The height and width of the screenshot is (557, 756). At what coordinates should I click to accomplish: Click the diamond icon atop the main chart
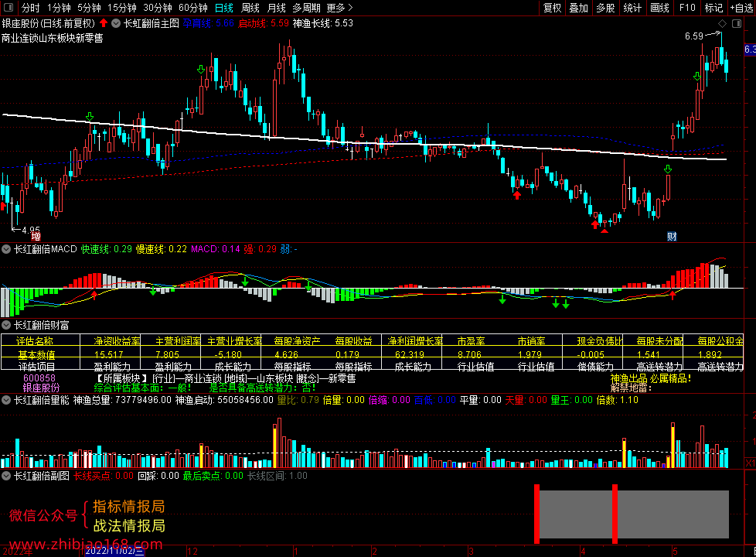[722, 24]
